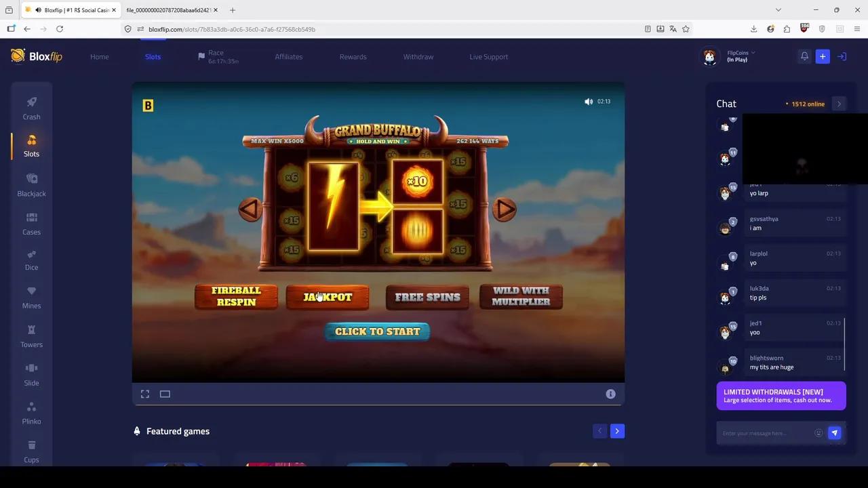Mute the slot game sound
The width and height of the screenshot is (868, 488).
click(x=589, y=102)
